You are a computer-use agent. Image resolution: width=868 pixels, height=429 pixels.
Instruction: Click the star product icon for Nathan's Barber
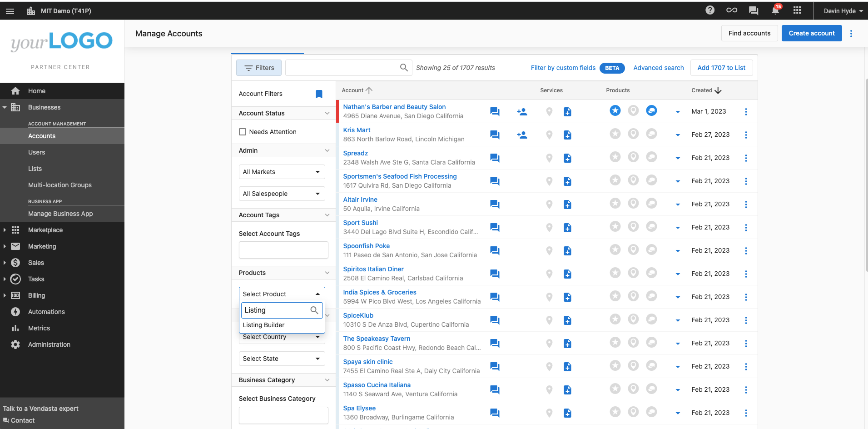(615, 110)
